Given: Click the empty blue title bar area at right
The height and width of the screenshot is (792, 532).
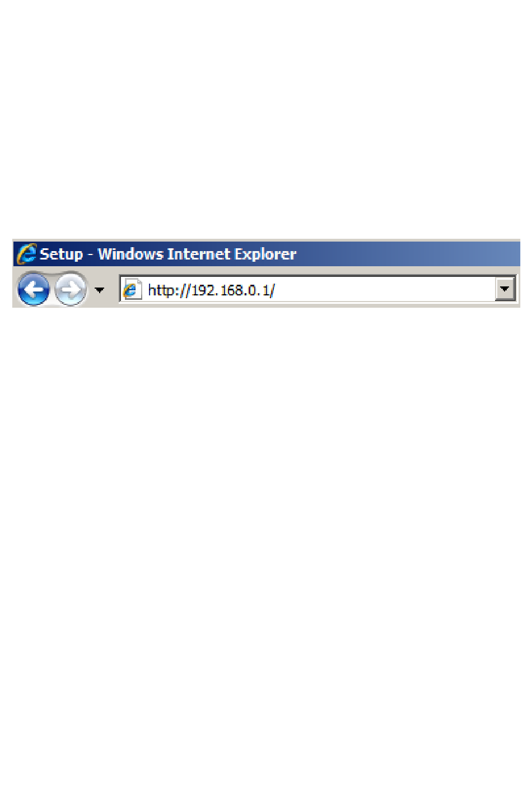Looking at the screenshot, I should click(x=409, y=254).
